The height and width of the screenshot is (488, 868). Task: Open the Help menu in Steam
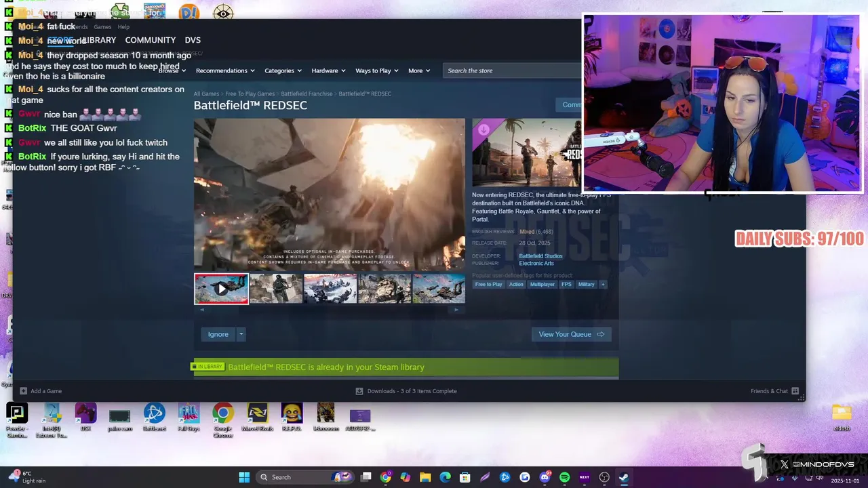(123, 27)
